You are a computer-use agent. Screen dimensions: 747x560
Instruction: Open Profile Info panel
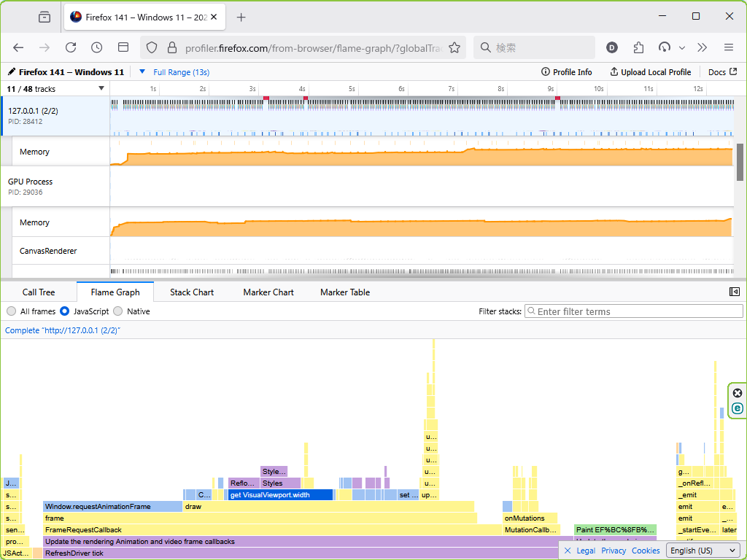(x=566, y=72)
